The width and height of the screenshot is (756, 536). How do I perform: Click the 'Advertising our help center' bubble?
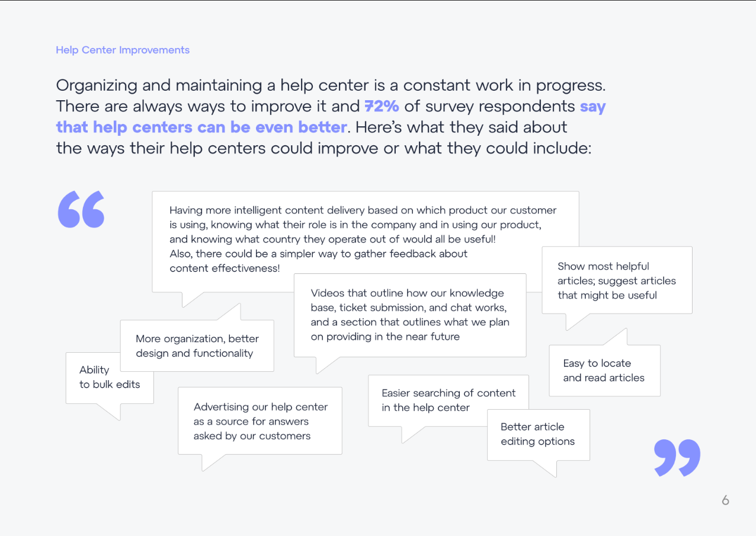click(x=260, y=421)
